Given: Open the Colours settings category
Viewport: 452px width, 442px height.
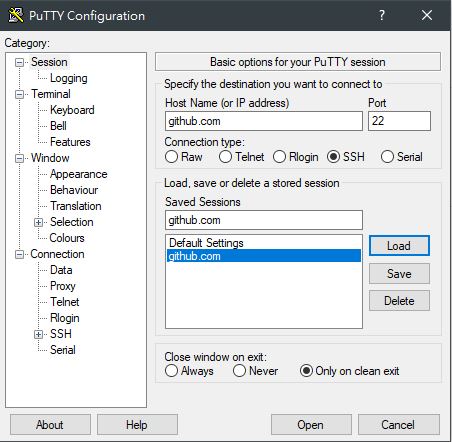Looking at the screenshot, I should pos(67,238).
